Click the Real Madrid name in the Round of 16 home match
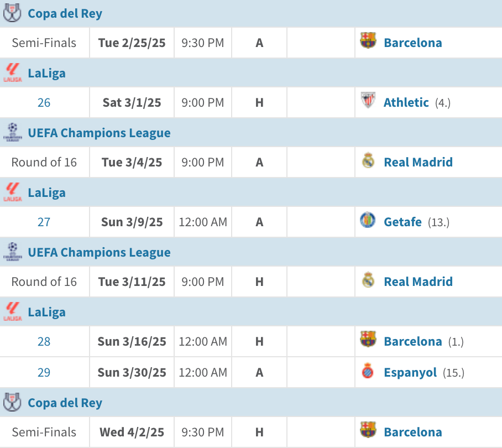The width and height of the screenshot is (502, 448). click(x=419, y=282)
